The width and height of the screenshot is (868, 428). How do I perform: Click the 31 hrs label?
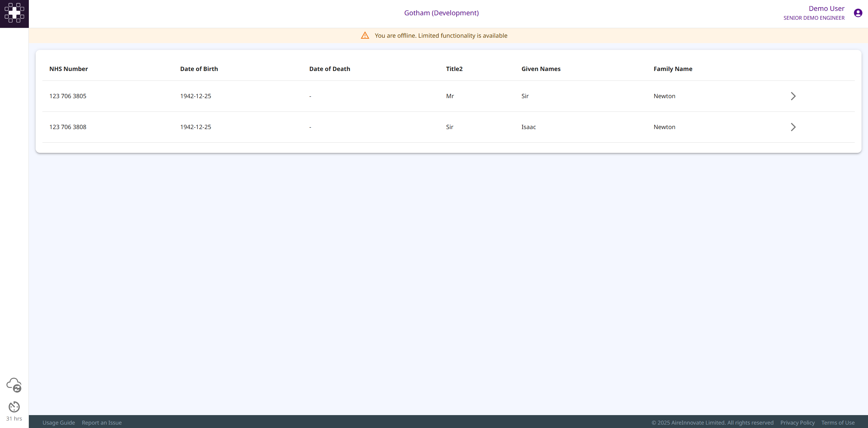[x=14, y=418]
